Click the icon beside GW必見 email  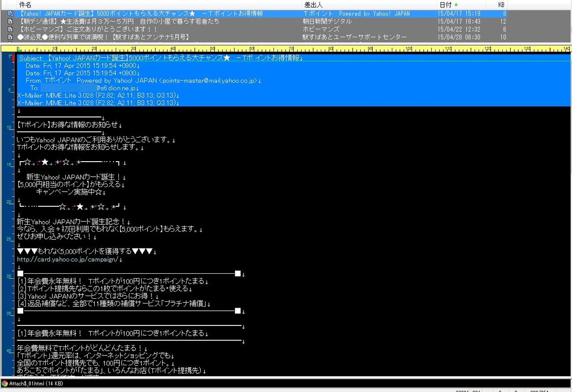[x=11, y=37]
